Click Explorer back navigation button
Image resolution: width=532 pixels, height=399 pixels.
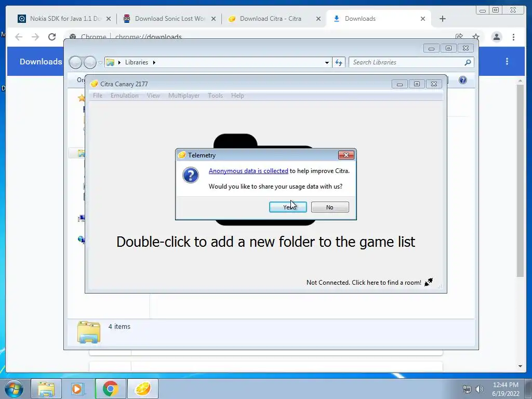[75, 62]
